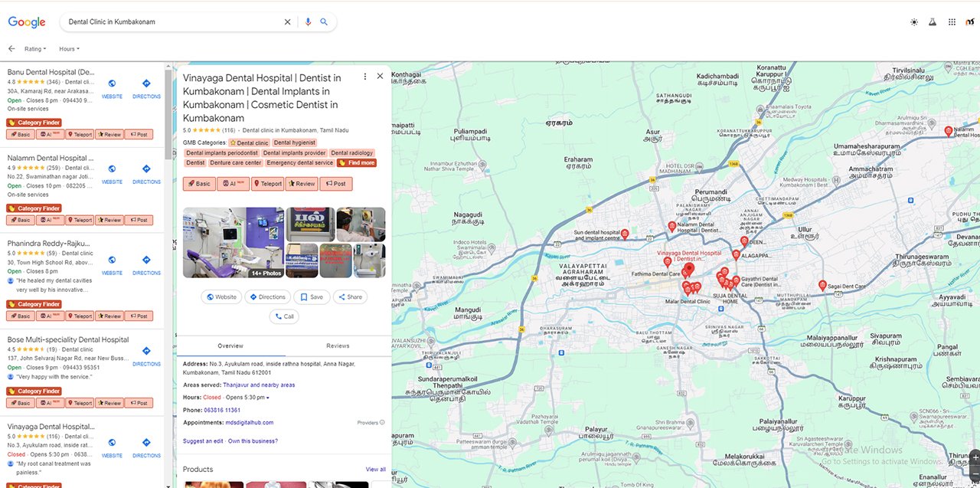Toggle the brightness theme sun icon
The image size is (980, 488).
pos(914,22)
